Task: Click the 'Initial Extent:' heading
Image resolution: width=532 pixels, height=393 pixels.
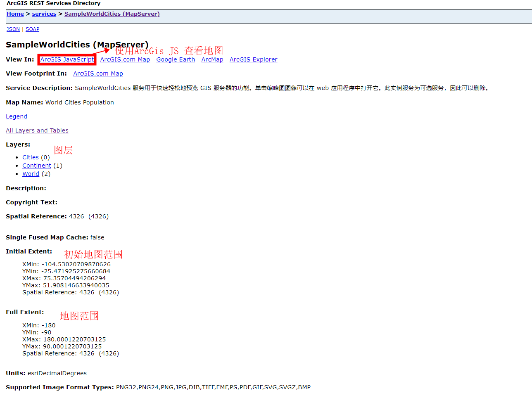Action: pos(29,251)
